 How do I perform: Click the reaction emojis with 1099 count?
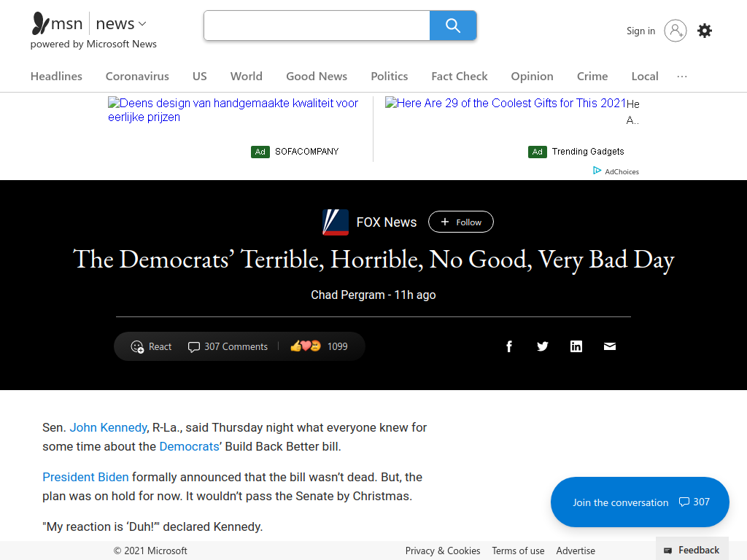pyautogui.click(x=319, y=346)
